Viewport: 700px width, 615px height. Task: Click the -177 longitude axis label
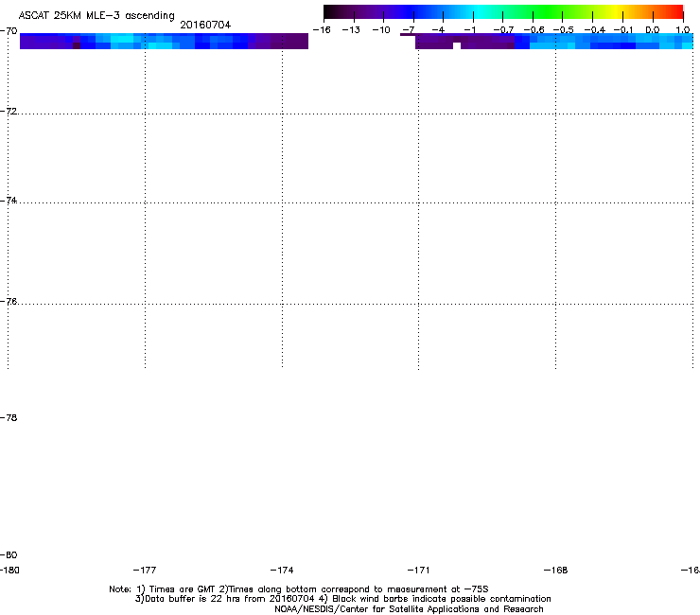[x=145, y=571]
